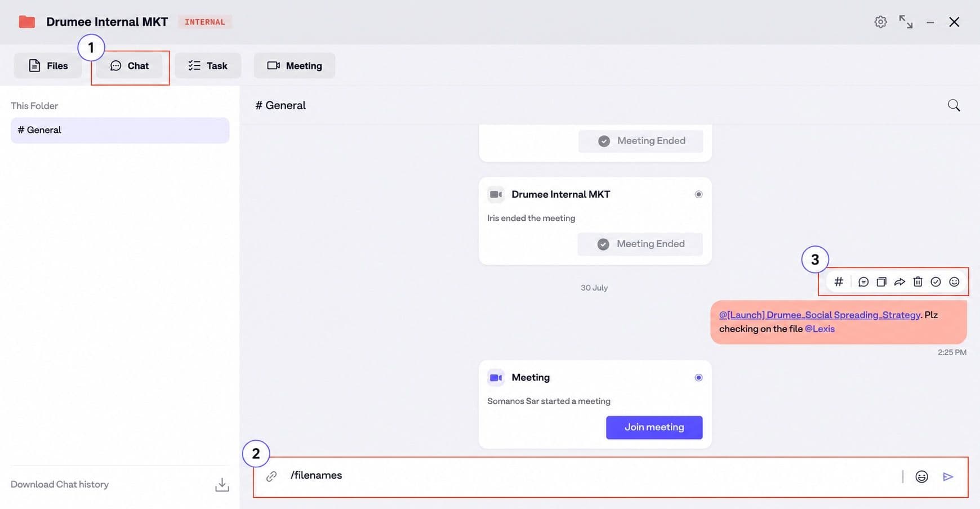Image resolution: width=980 pixels, height=509 pixels.
Task: Open the Task tab
Action: [x=208, y=66]
